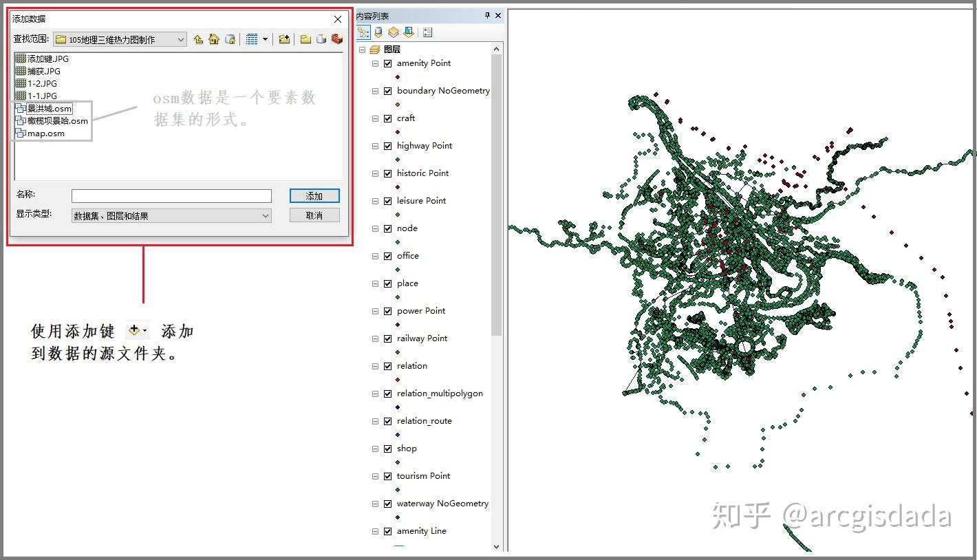Switch to List By Drawing Order view

coord(363,32)
